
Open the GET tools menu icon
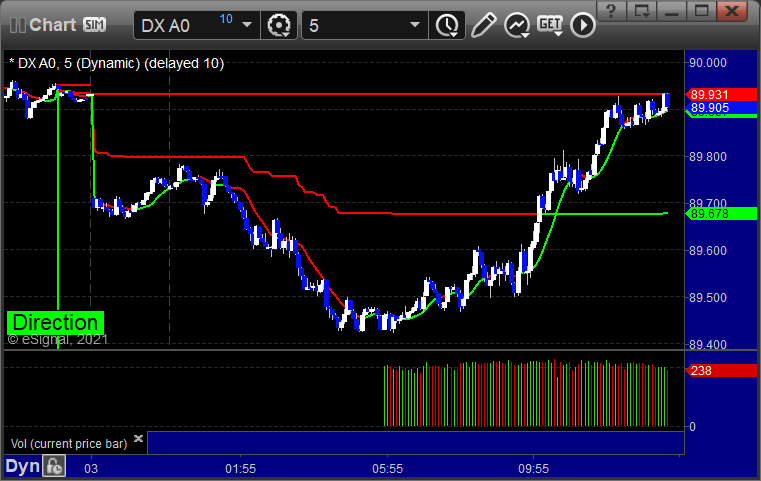pos(550,24)
